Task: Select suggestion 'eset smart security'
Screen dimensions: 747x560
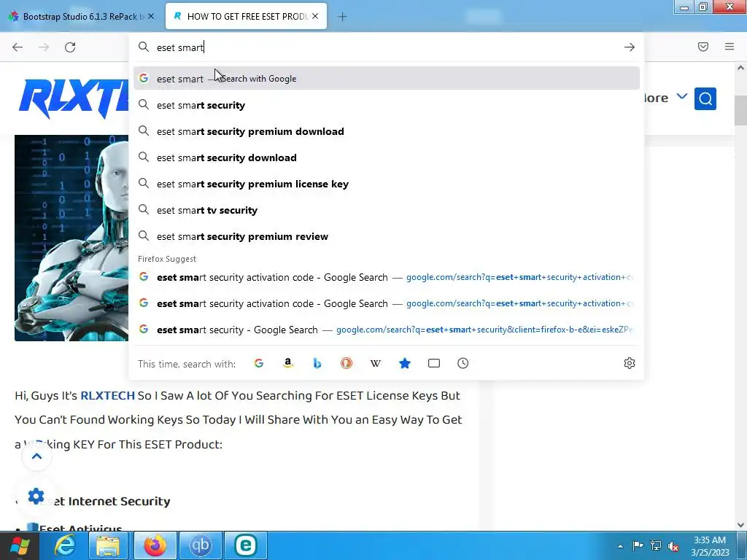Action: tap(387, 105)
